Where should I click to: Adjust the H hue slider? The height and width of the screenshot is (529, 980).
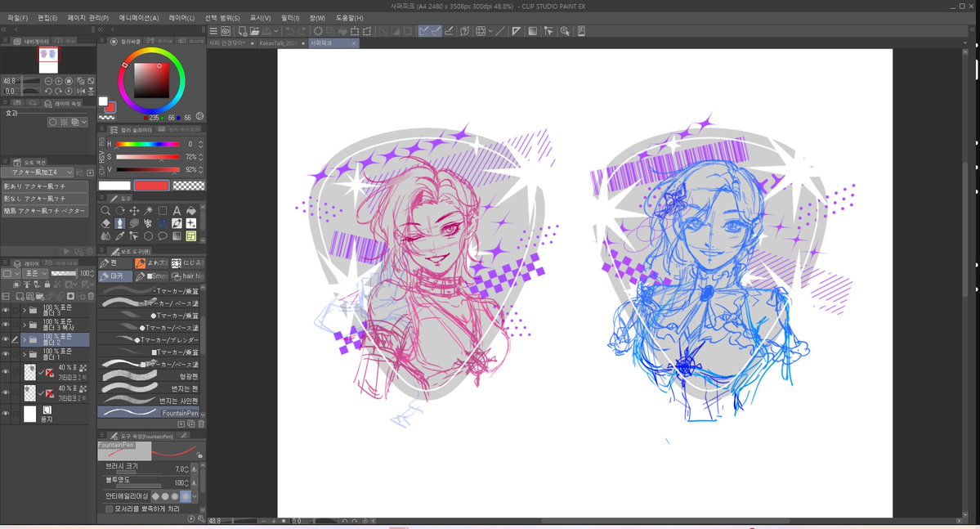point(148,145)
